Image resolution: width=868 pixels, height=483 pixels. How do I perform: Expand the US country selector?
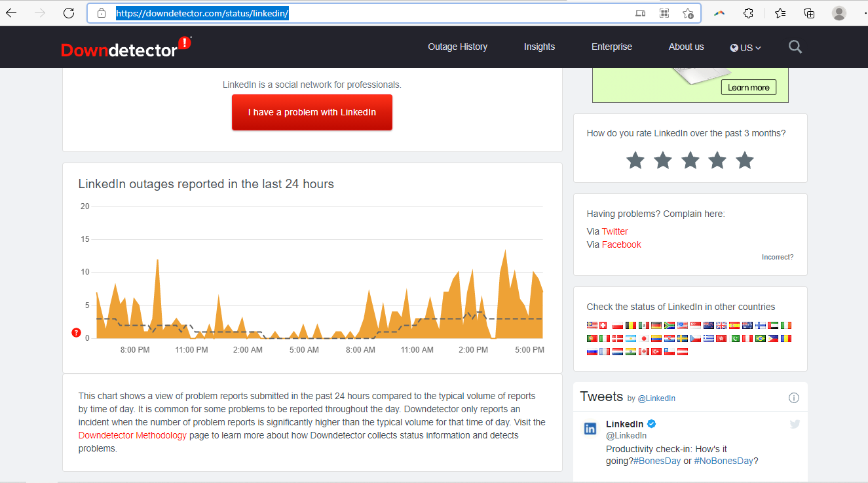746,47
